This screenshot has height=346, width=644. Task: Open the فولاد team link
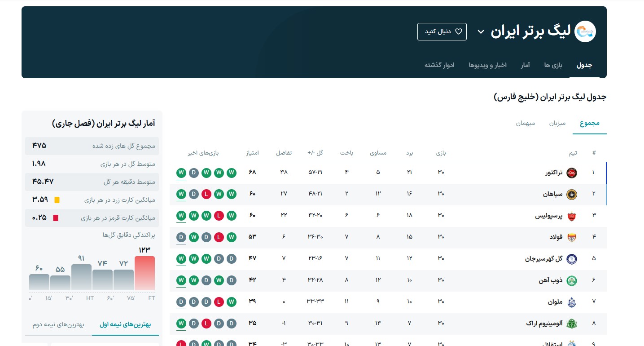pos(556,237)
